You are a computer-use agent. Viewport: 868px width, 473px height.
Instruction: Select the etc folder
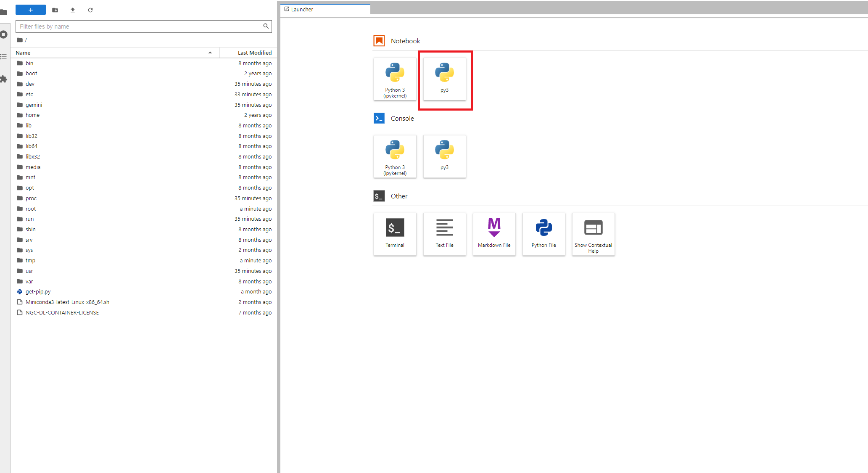144,94
